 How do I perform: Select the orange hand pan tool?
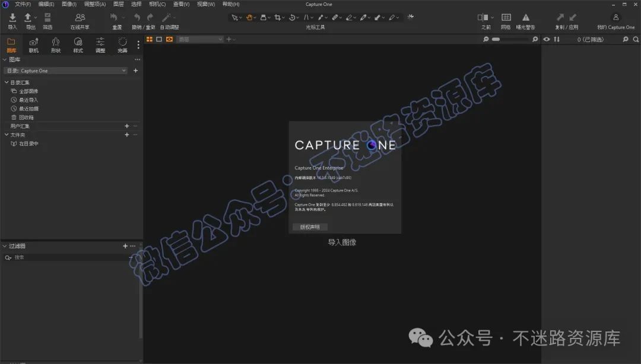249,18
